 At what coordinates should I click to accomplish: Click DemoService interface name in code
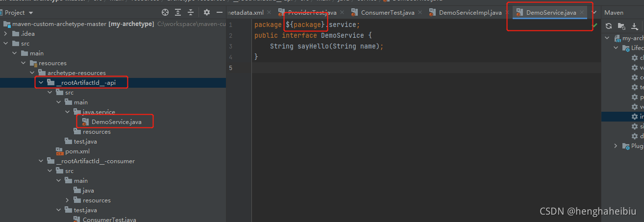(x=343, y=35)
